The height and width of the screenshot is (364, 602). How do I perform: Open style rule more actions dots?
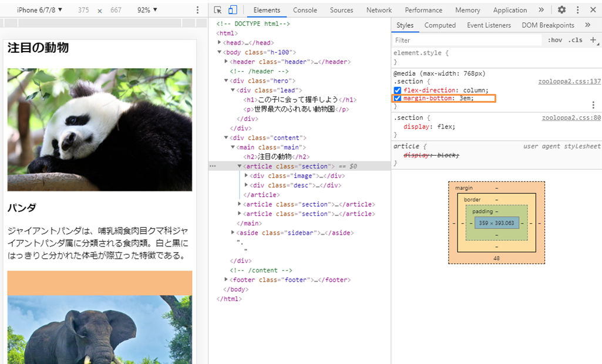tap(593, 105)
